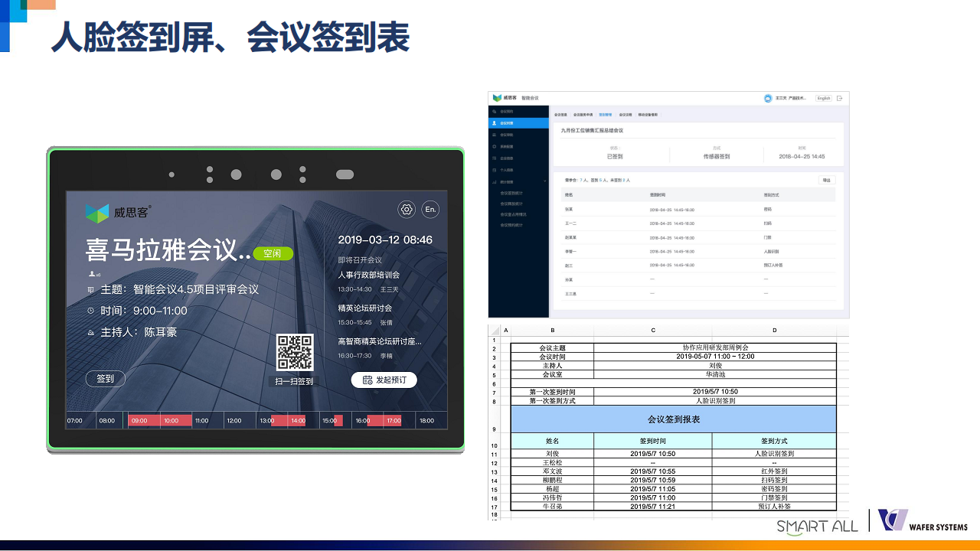The width and height of the screenshot is (980, 551).
Task: Click the 已签到 status value
Action: coord(614,156)
